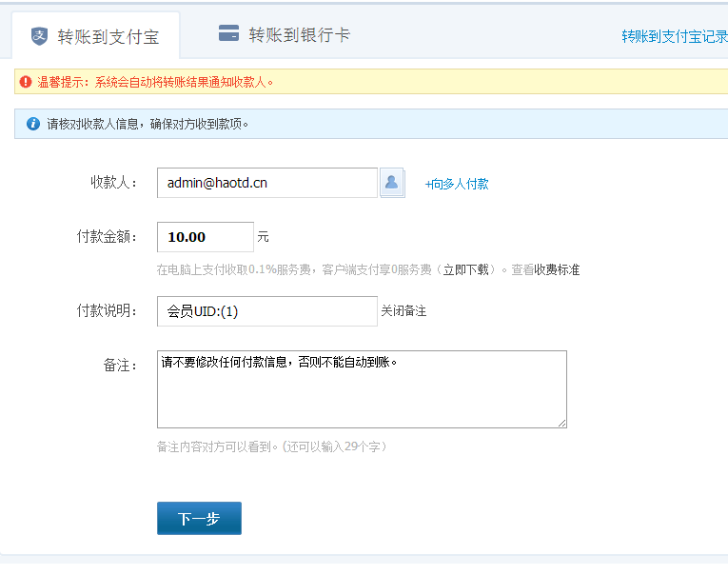This screenshot has height=575, width=728.
Task: Click the 收款人 label
Action: point(114,182)
